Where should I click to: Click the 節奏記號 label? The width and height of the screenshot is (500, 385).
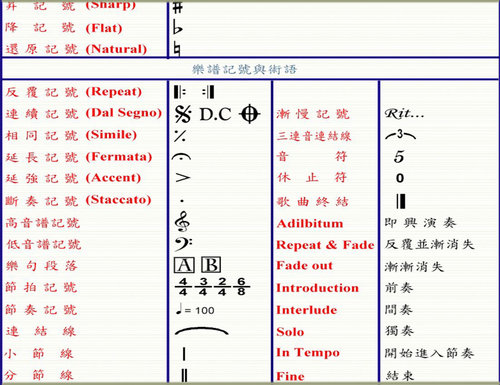tap(41, 310)
